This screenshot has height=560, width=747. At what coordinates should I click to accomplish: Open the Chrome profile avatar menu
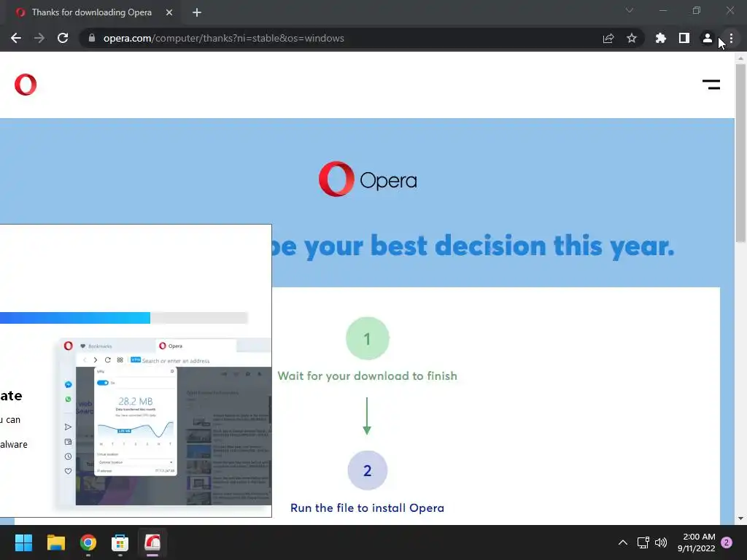(708, 38)
